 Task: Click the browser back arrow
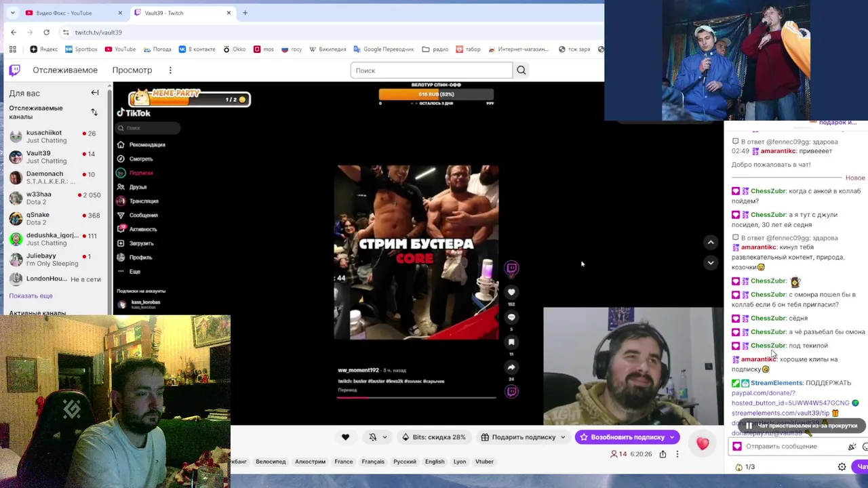click(14, 32)
